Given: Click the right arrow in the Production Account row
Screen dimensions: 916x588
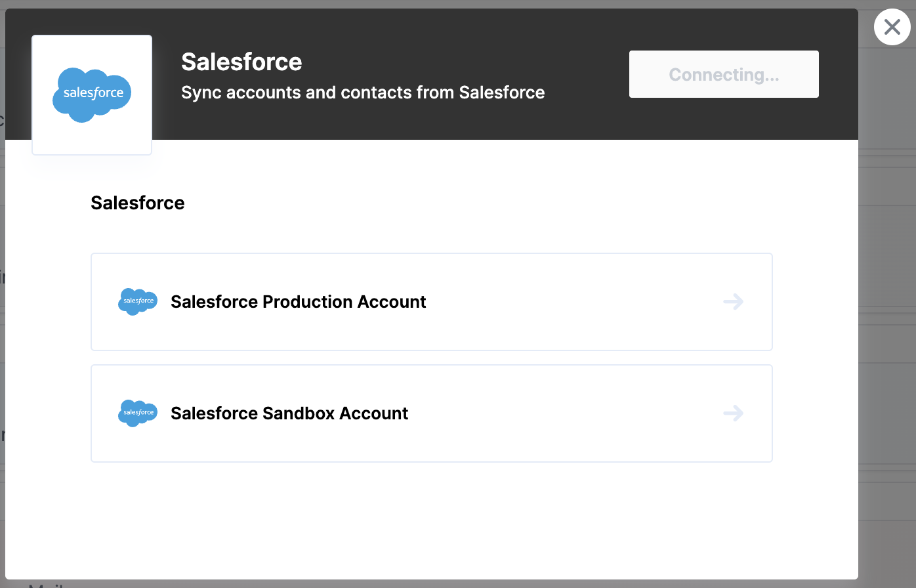Looking at the screenshot, I should (x=733, y=302).
